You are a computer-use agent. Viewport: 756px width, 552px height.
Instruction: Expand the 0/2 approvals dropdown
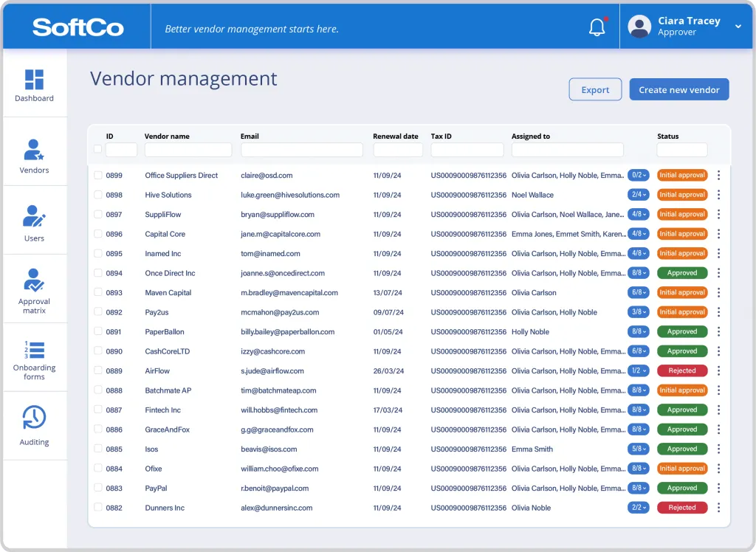(x=638, y=176)
